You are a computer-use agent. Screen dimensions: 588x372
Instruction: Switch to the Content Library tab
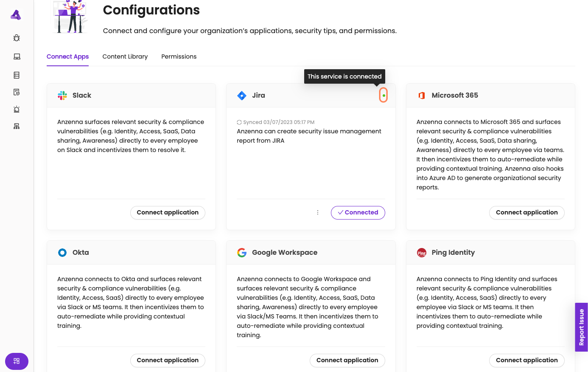coord(125,56)
